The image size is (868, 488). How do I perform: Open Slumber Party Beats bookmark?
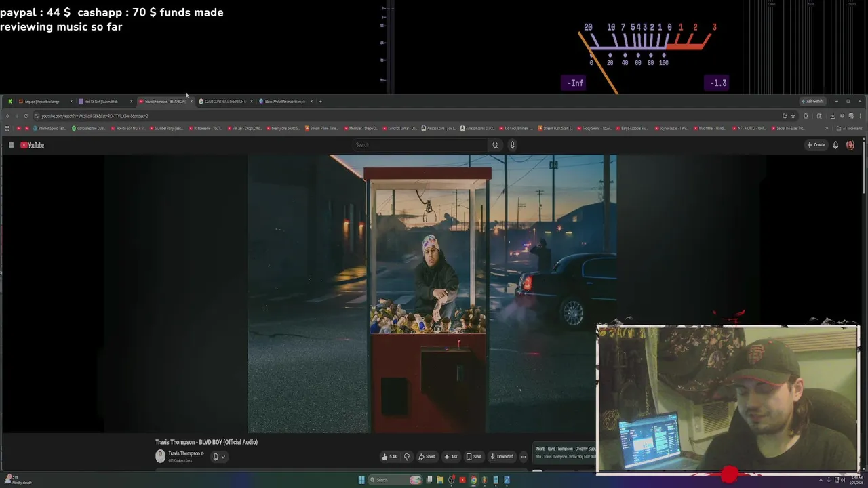click(x=167, y=128)
